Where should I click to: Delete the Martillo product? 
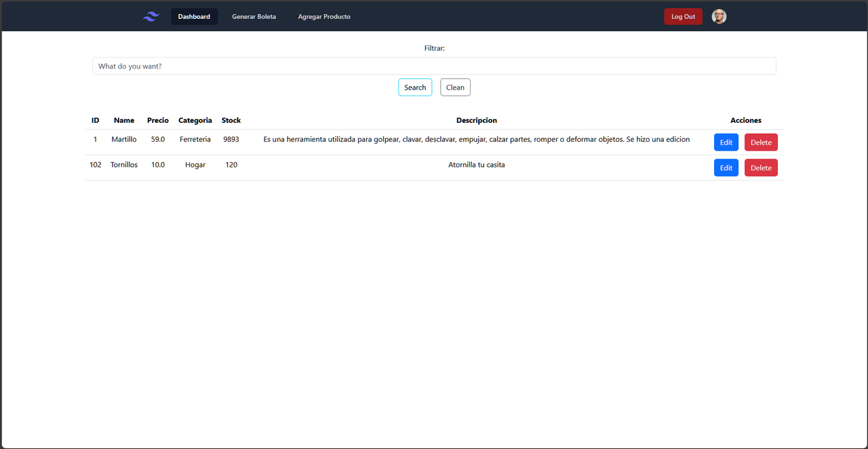click(x=761, y=142)
